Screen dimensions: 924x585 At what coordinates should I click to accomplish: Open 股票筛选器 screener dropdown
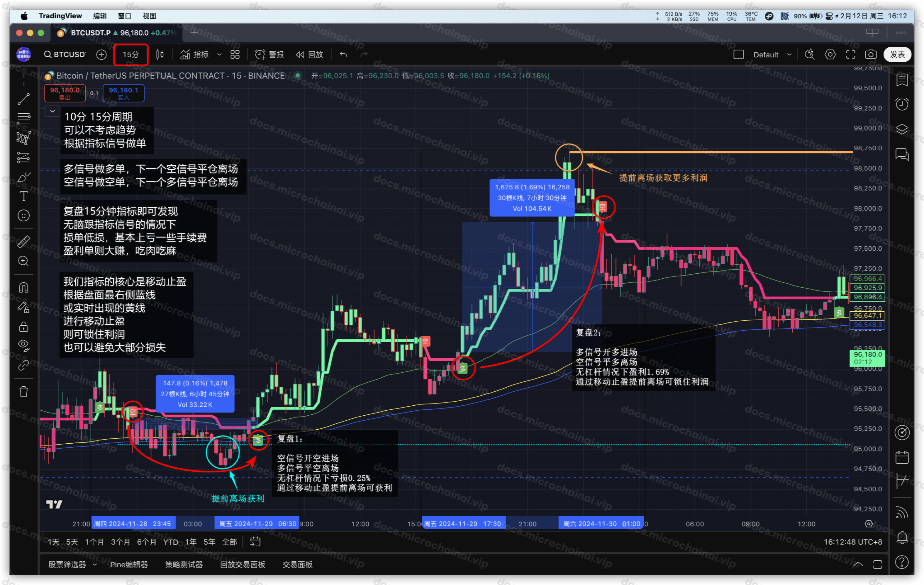click(72, 565)
